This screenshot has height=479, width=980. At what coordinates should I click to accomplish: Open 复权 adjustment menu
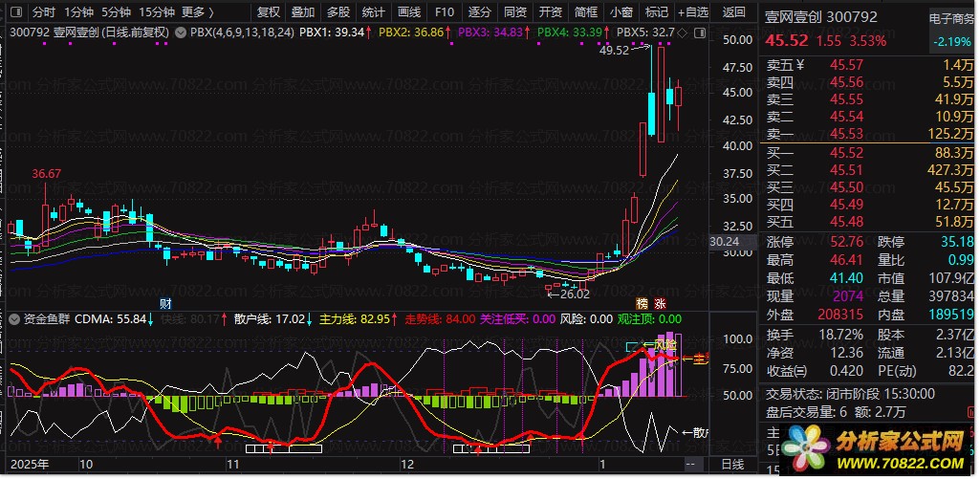point(269,11)
